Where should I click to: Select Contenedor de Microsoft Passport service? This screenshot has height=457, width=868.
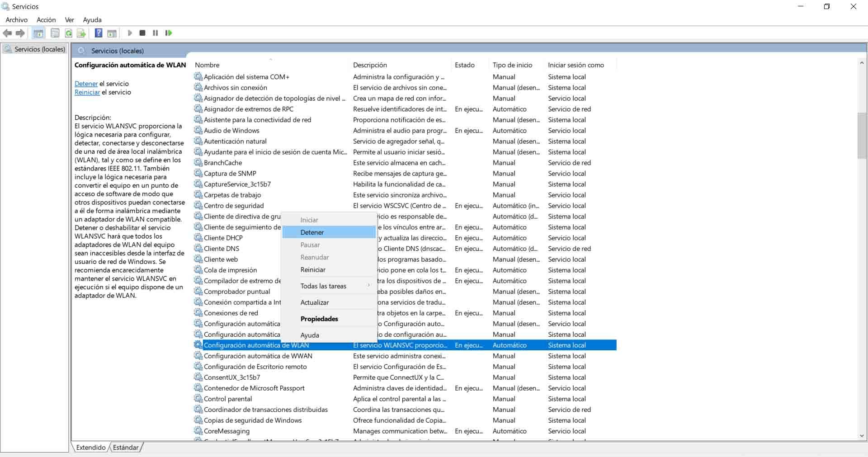pyautogui.click(x=254, y=388)
